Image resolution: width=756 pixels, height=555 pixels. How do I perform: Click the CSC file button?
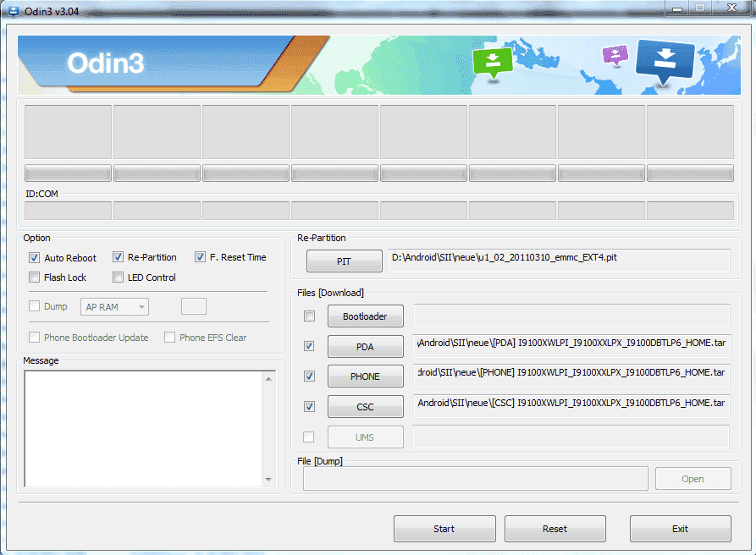366,407
